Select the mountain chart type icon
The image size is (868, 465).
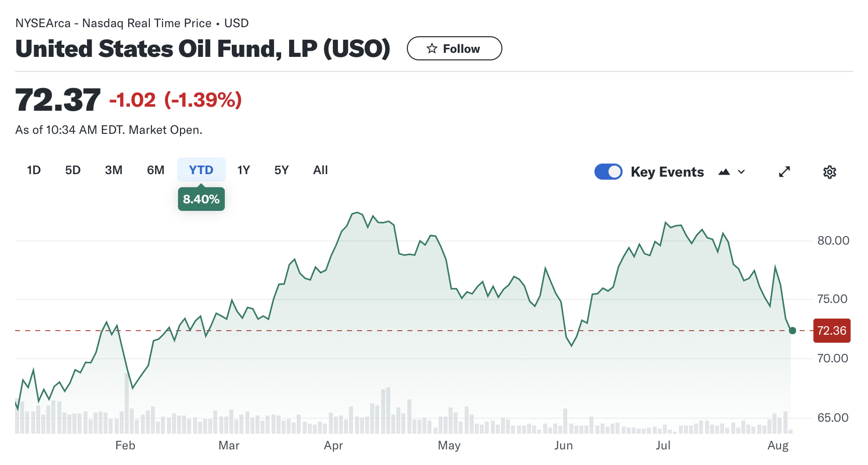724,172
